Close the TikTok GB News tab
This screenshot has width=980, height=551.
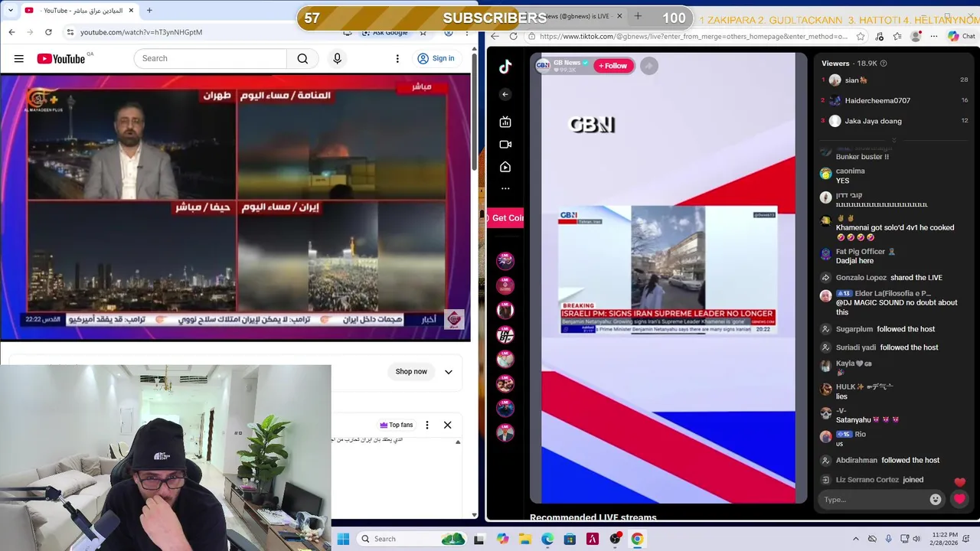click(619, 16)
